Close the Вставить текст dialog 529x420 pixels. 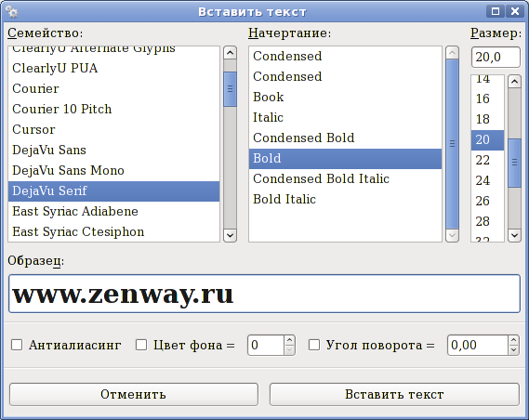click(x=515, y=11)
